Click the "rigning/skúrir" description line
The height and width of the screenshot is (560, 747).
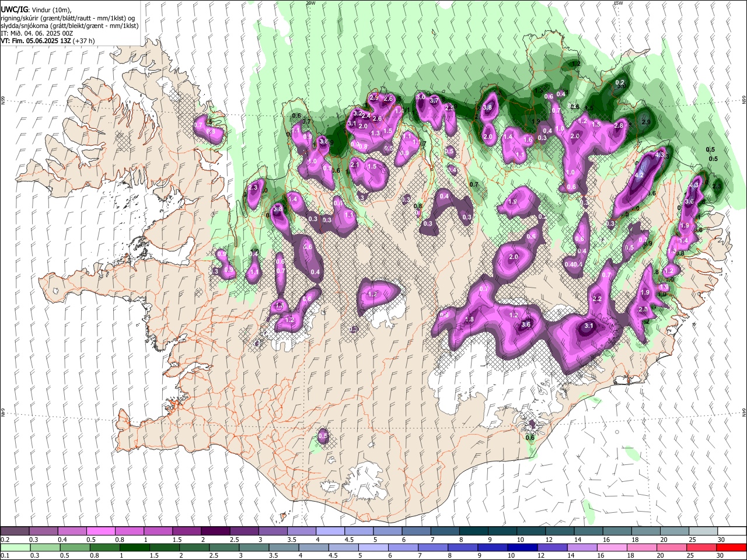pos(68,18)
